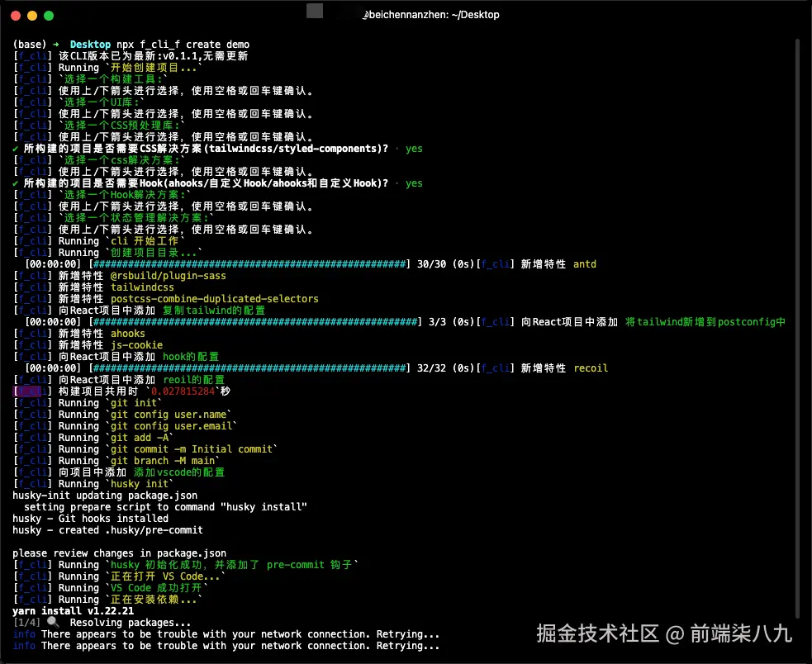The width and height of the screenshot is (812, 664).
Task: Click the text '选择一个构建工具:'
Action: (113, 79)
